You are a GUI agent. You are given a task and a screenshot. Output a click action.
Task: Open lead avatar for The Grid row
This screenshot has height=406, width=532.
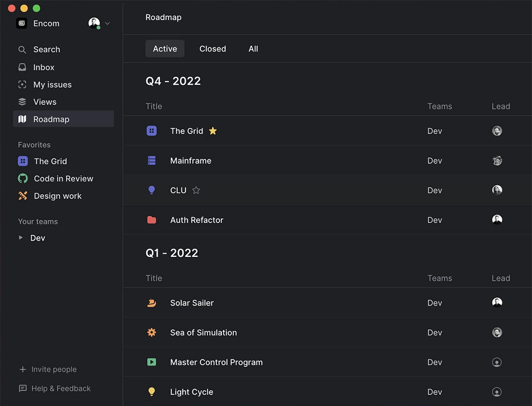click(x=497, y=130)
